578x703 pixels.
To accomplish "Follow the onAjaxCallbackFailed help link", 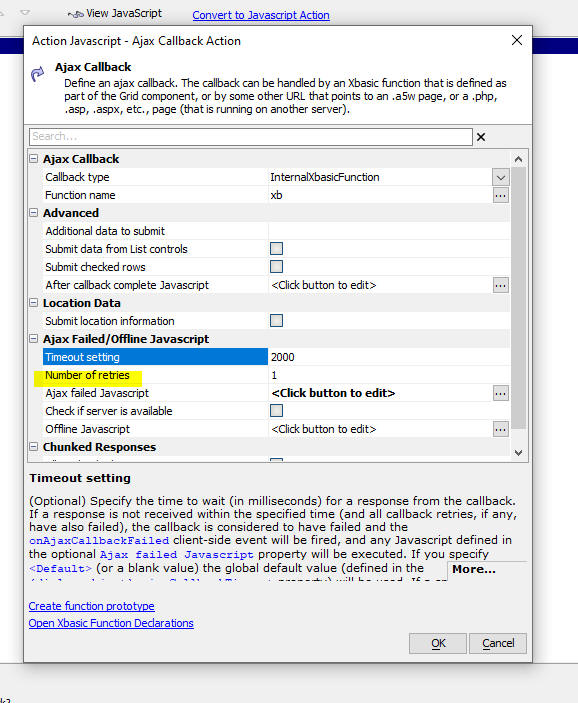I will (99, 541).
